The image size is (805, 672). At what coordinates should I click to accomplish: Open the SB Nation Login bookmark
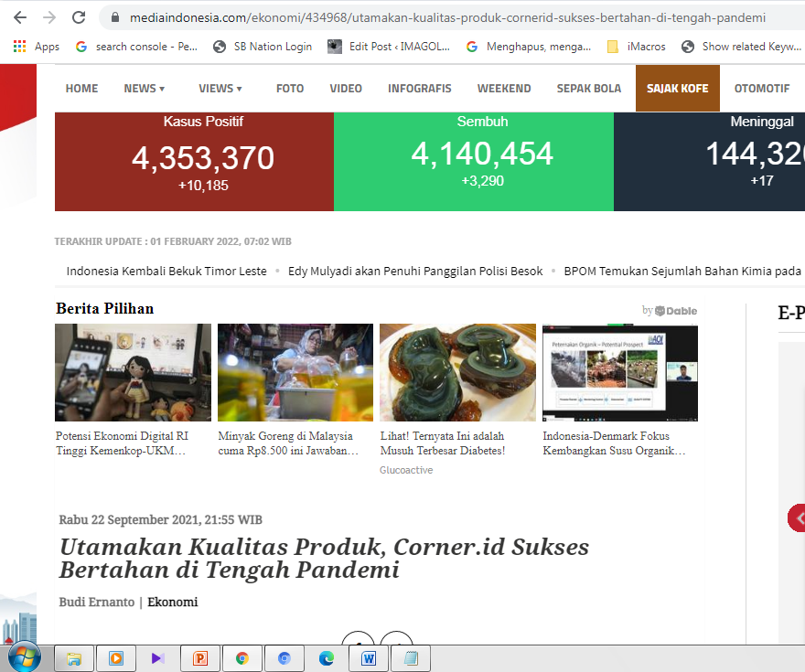262,47
